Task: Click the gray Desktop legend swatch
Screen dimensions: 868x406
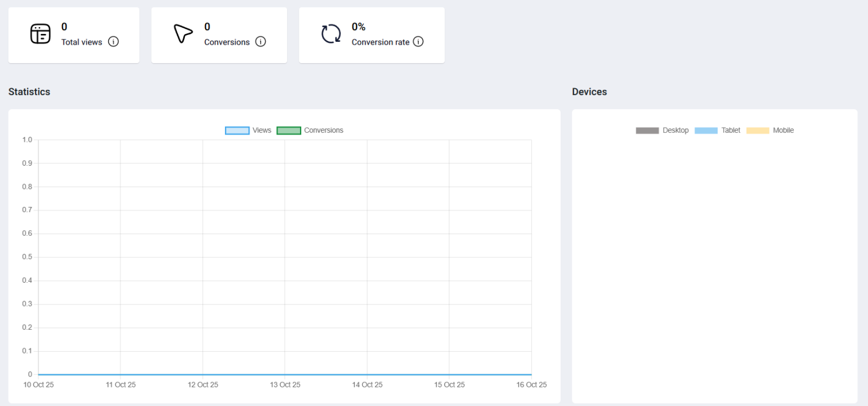Action: click(x=647, y=131)
